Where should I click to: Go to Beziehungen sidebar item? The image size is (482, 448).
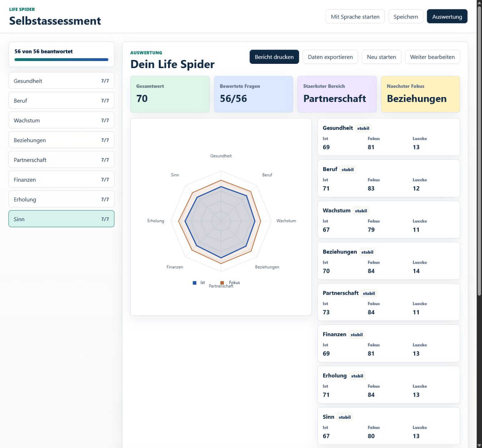pos(61,140)
